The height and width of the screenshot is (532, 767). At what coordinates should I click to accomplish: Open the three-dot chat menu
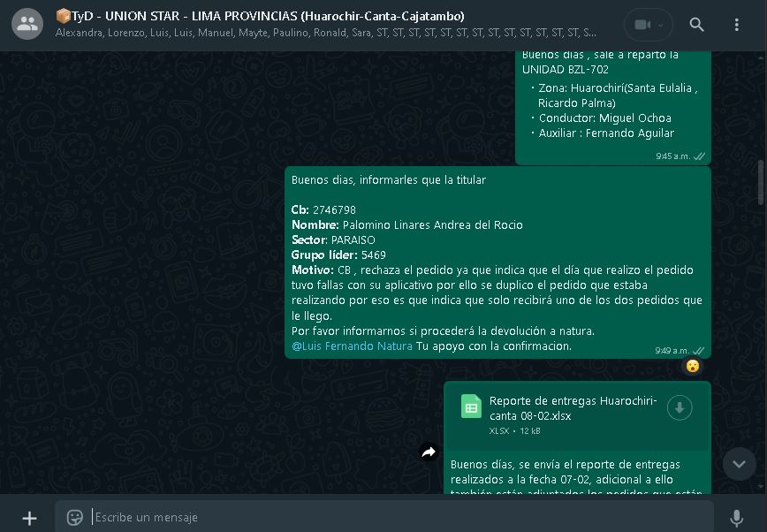pos(736,25)
